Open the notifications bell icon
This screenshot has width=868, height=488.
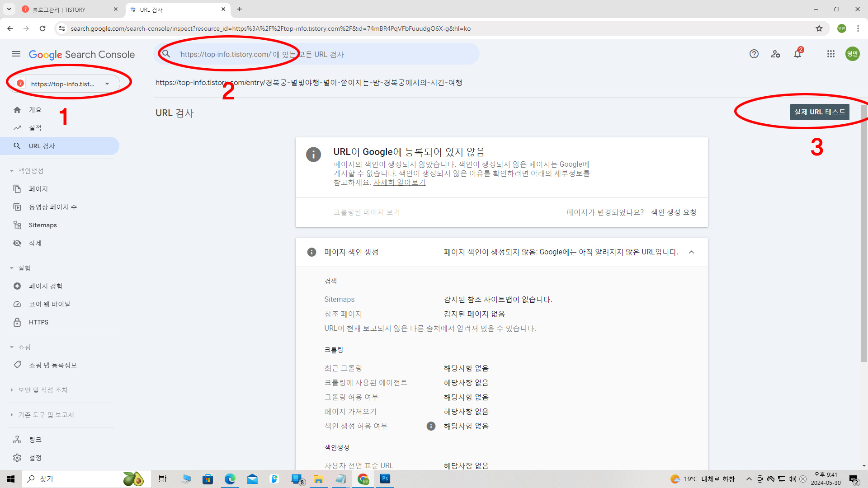coord(797,54)
